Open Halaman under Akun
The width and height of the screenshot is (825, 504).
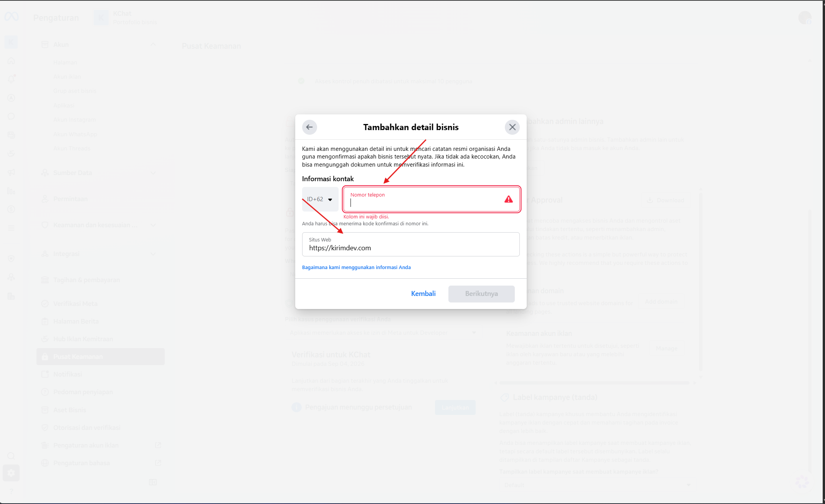65,63
